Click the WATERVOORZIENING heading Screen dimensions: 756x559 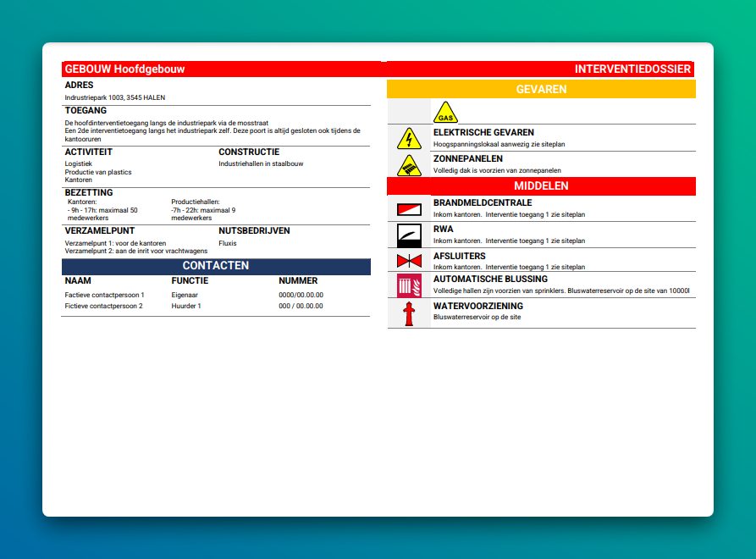click(478, 306)
